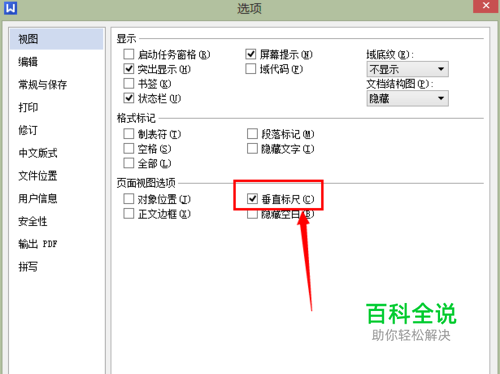Select the 拼写 category
The height and width of the screenshot is (374, 500).
click(28, 267)
